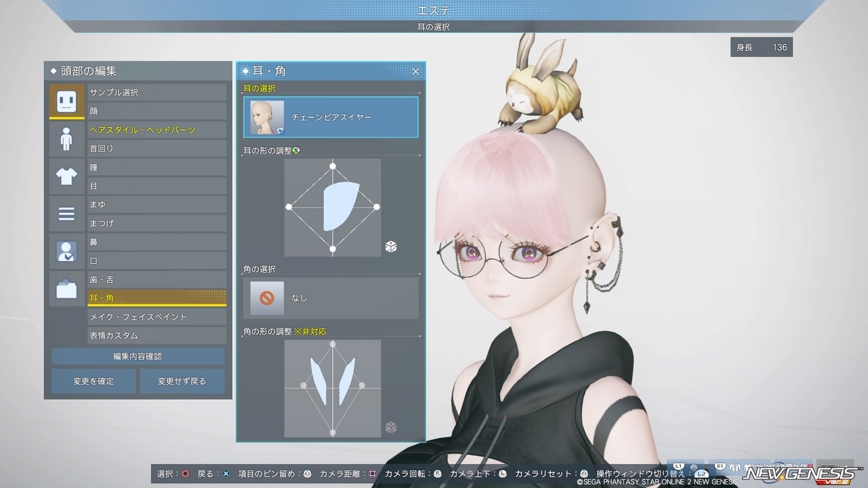Select the まゆ menu entry
This screenshot has height=488, width=868.
click(x=157, y=205)
